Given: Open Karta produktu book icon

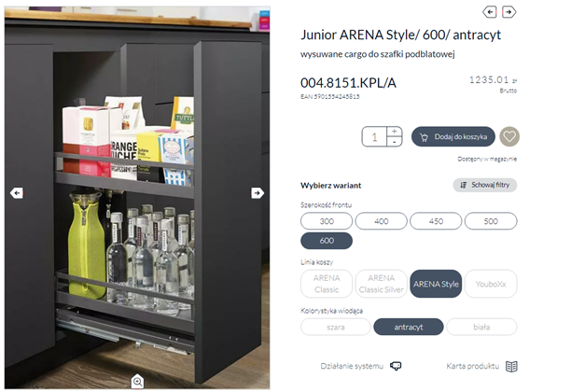Looking at the screenshot, I should (x=511, y=366).
